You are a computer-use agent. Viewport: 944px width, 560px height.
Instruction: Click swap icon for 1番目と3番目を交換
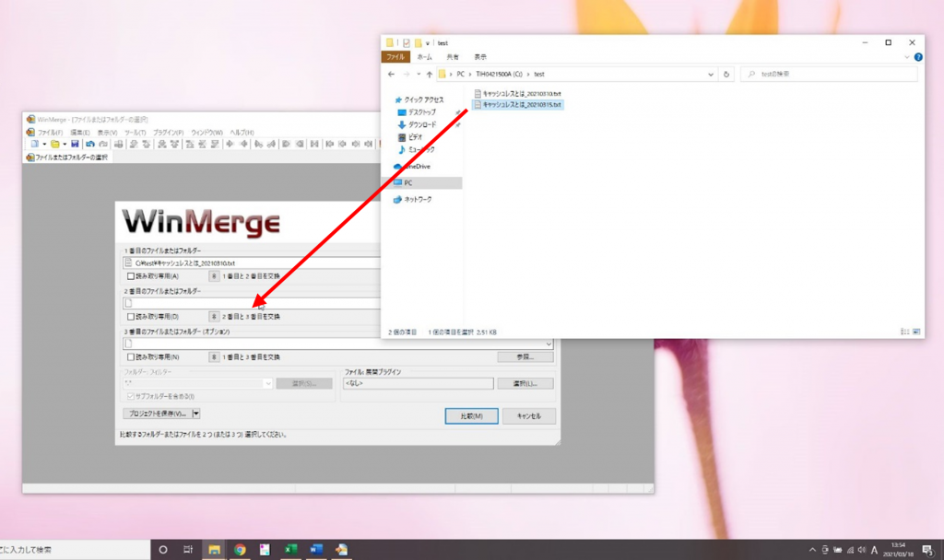point(214,356)
